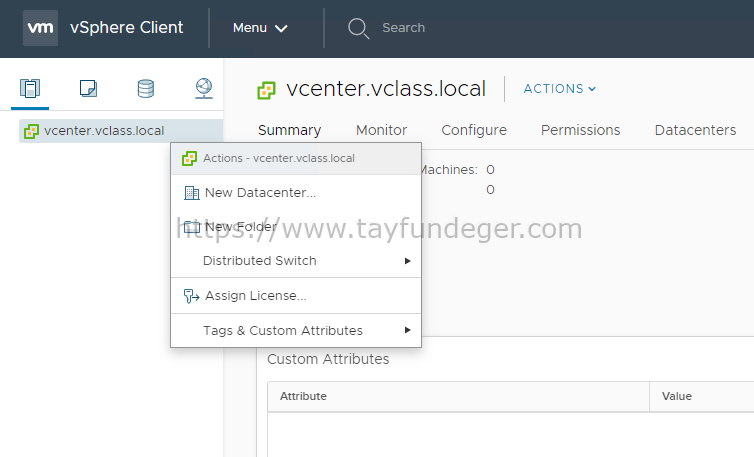Sort by the Attribute column header
The image size is (754, 457).
[458, 396]
